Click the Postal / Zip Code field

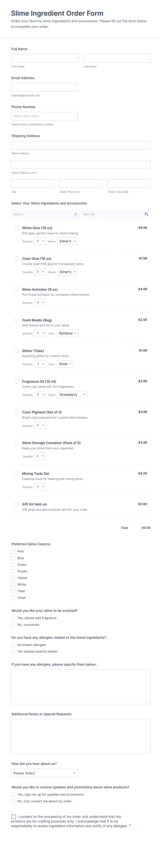(x=129, y=184)
